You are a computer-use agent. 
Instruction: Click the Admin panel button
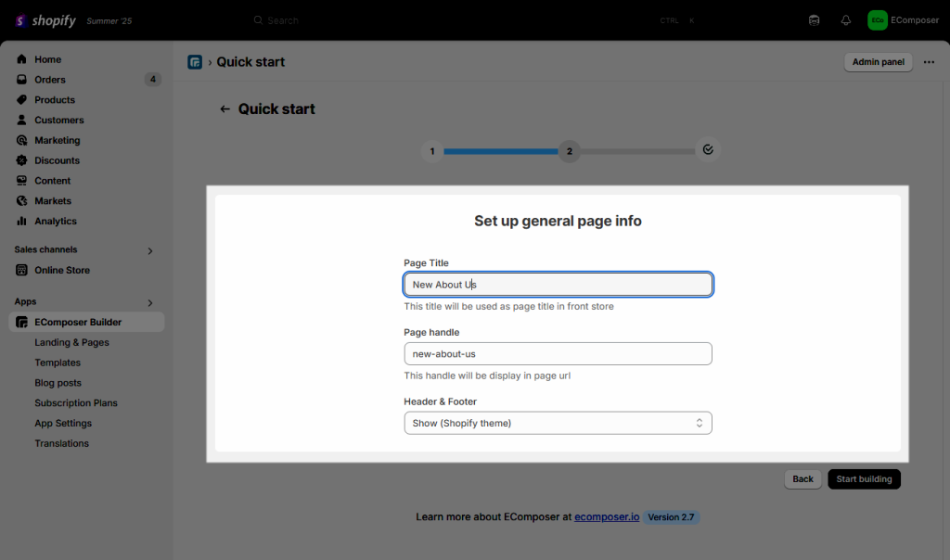(x=878, y=62)
